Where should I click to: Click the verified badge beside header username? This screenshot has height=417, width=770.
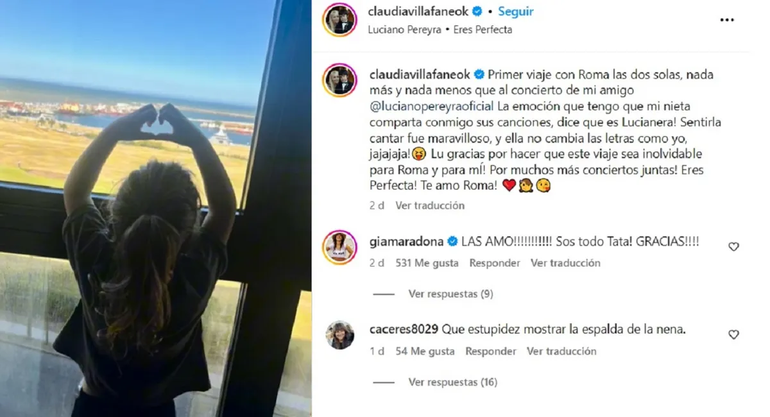[x=477, y=11]
